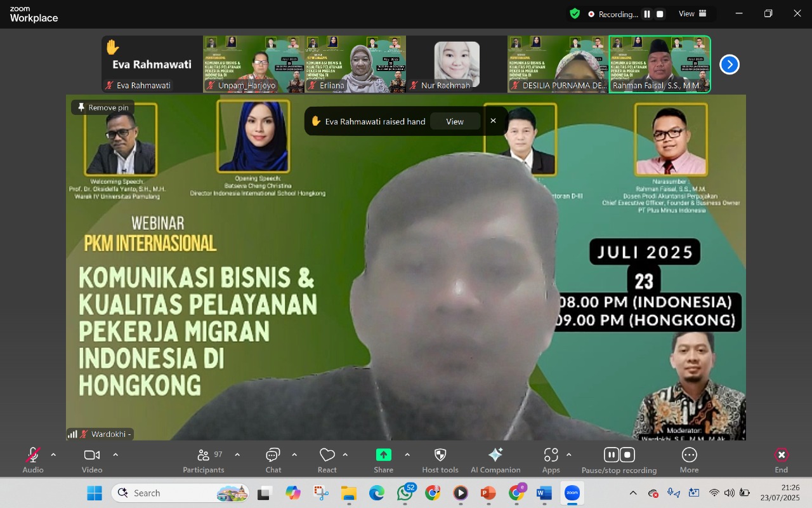This screenshot has height=508, width=812.
Task: Expand the Participants options caret
Action: point(237,455)
